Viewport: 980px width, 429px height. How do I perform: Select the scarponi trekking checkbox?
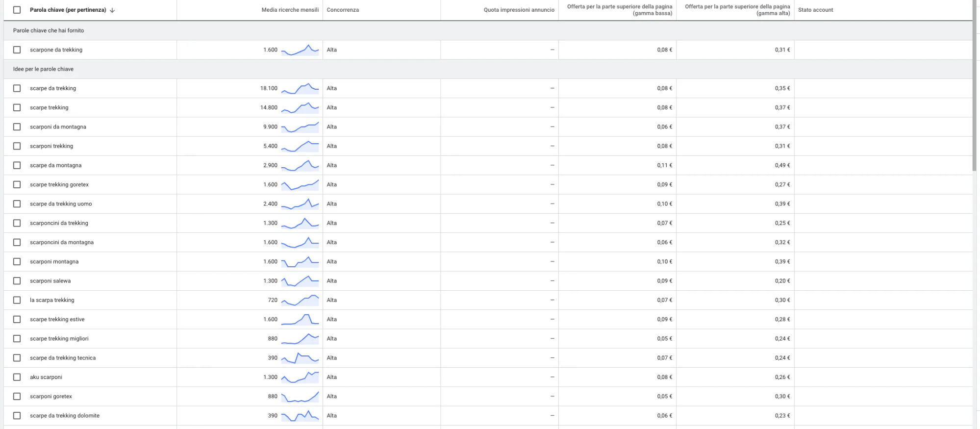coord(17,146)
